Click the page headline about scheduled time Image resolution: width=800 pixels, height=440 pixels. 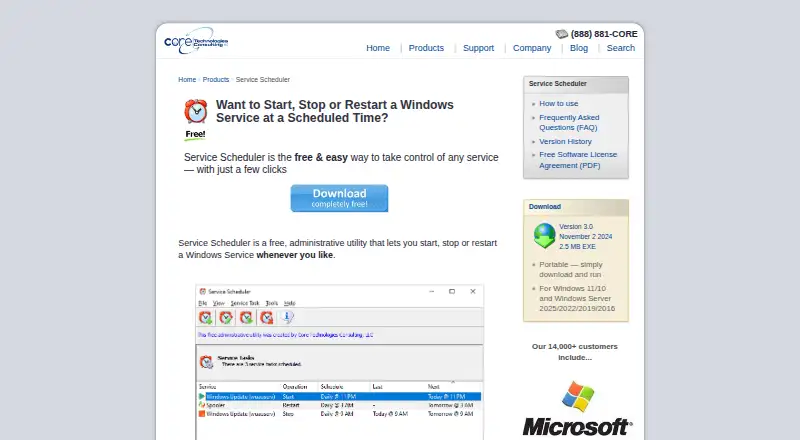pyautogui.click(x=335, y=111)
